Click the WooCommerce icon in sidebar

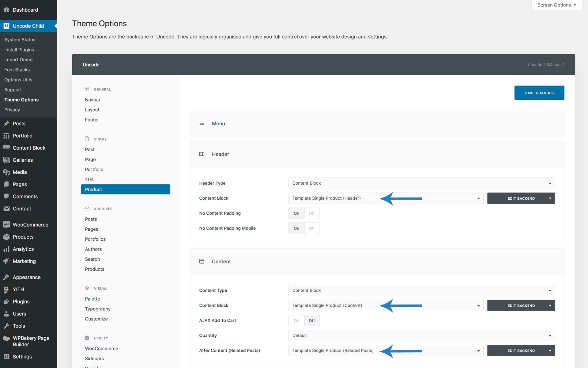point(6,224)
